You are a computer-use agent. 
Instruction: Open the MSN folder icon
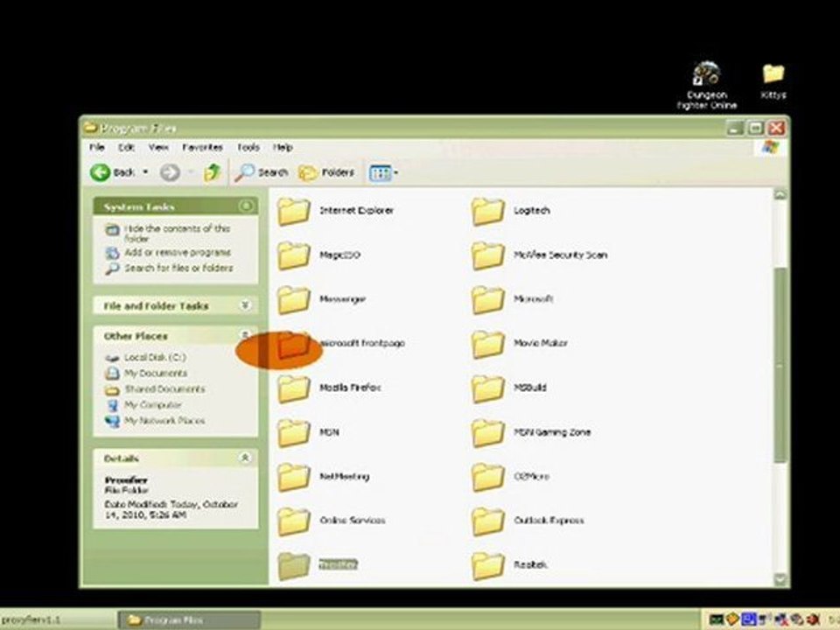pos(294,432)
